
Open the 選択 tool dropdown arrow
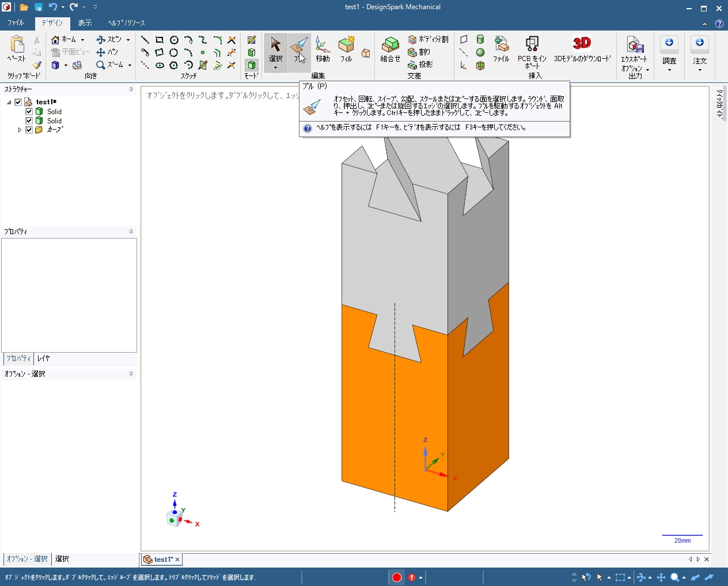coord(275,68)
